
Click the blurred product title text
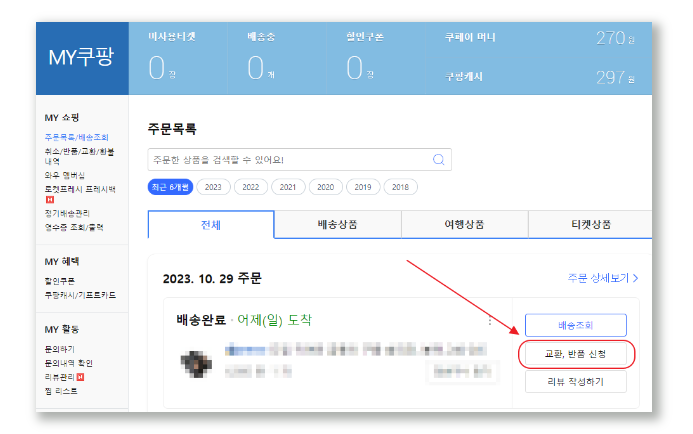tap(356, 350)
